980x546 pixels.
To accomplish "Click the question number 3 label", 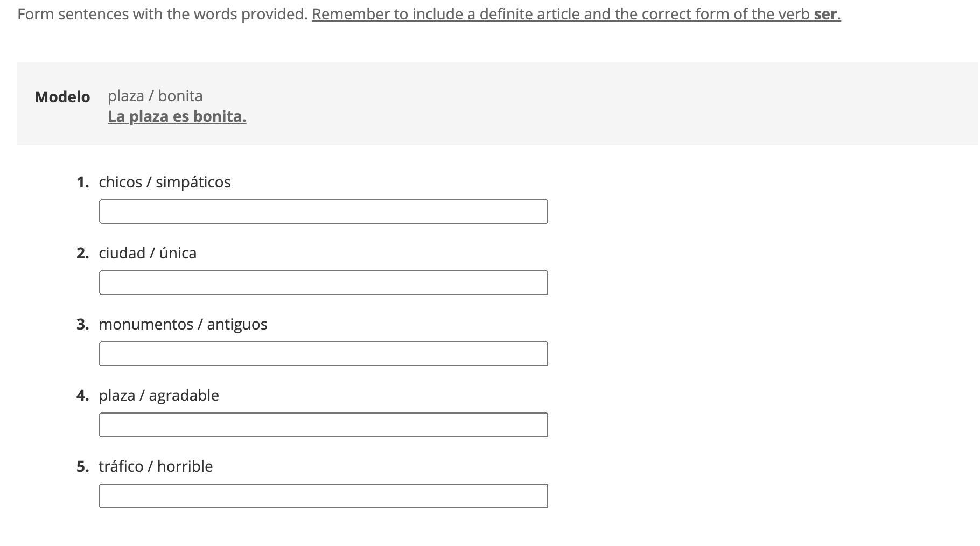I will 82,324.
